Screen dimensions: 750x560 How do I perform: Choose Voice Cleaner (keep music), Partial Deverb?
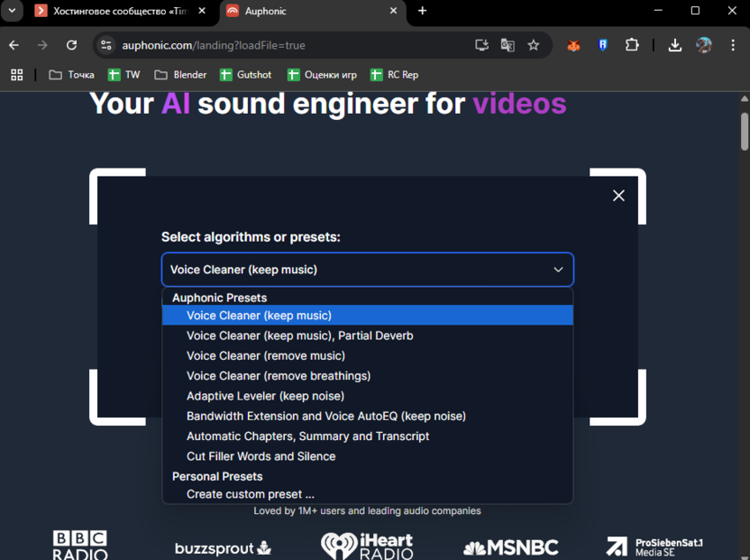368,335
